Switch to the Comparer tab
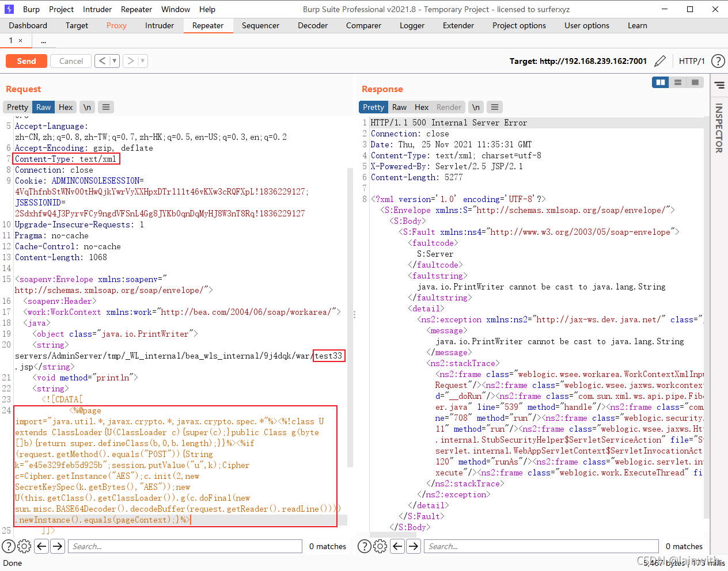 point(363,25)
